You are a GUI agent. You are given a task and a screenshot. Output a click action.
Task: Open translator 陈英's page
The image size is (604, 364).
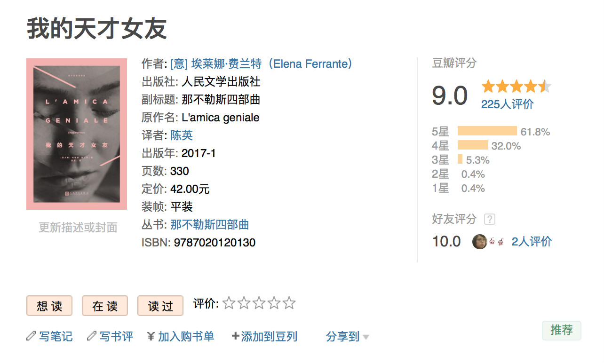[x=182, y=135]
